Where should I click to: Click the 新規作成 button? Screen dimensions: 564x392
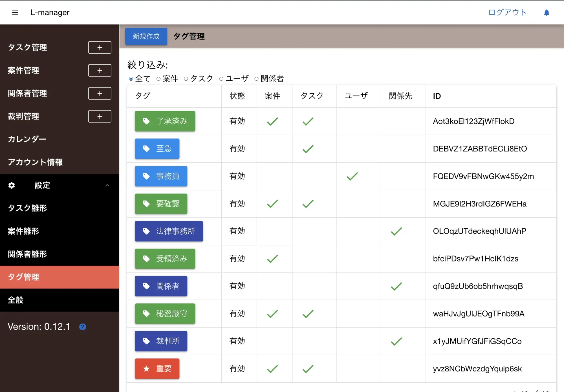click(x=146, y=36)
